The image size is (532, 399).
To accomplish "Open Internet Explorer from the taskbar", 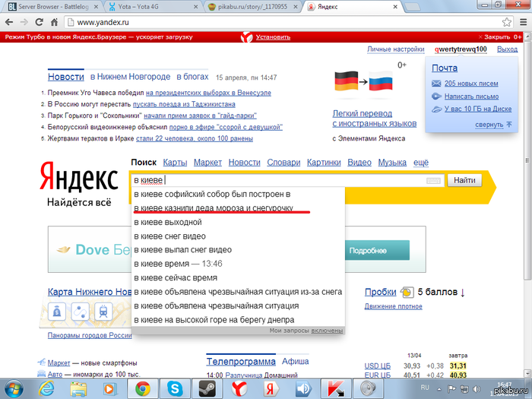I will tap(46, 388).
